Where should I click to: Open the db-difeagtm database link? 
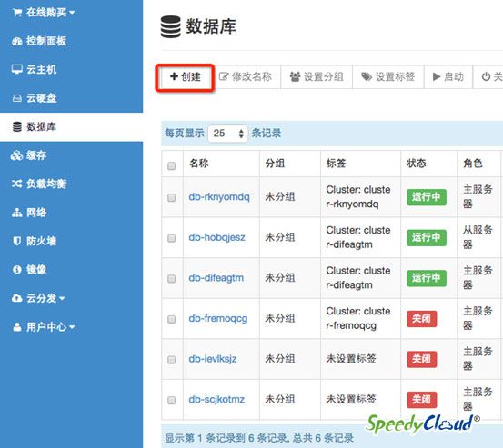point(216,278)
